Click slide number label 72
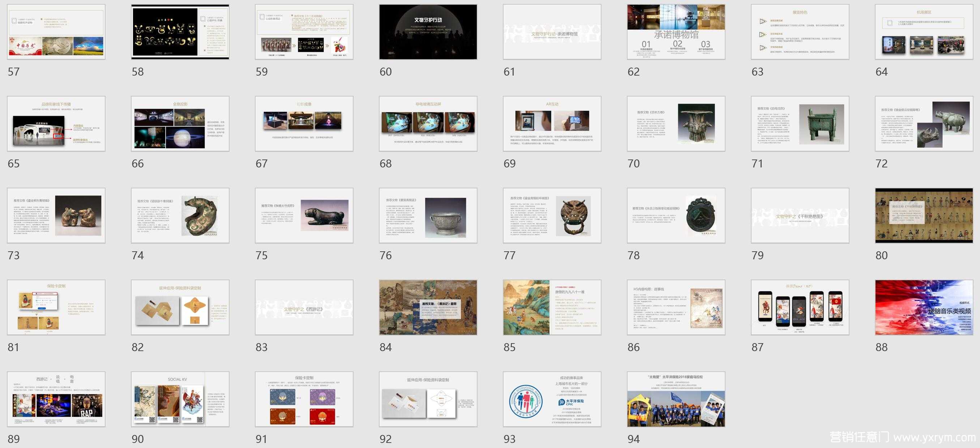The image size is (980, 448). 882,163
